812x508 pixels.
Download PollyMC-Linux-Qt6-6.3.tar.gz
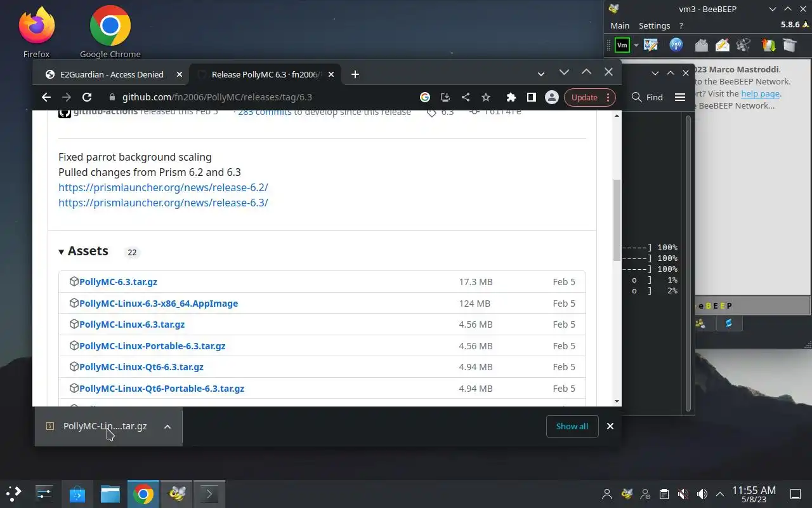tap(141, 367)
